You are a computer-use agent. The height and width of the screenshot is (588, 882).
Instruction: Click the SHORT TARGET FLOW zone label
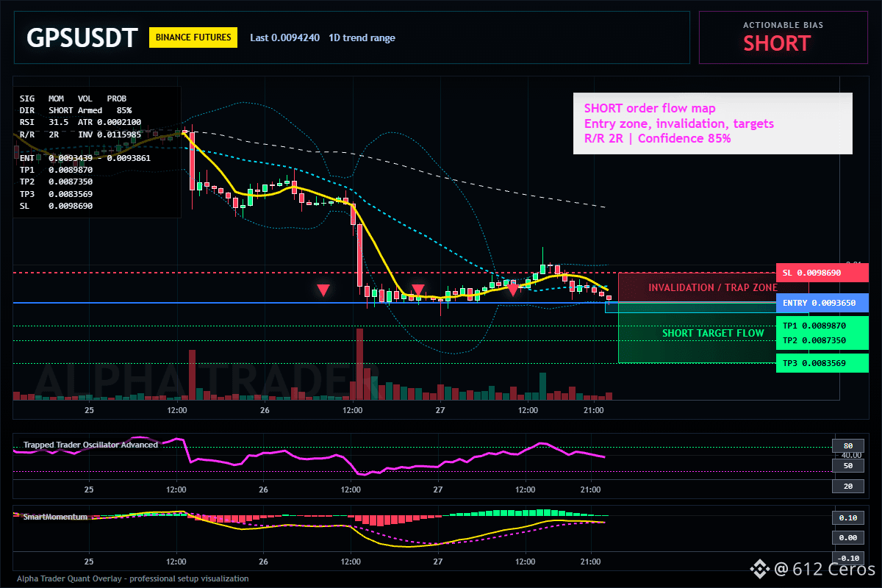pos(713,333)
